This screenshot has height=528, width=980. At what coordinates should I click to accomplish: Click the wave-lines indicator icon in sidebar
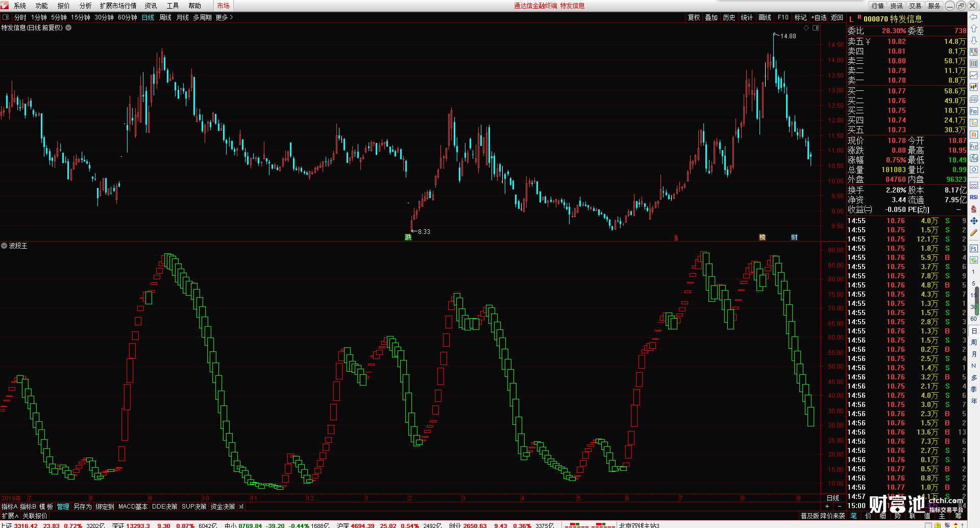pyautogui.click(x=974, y=185)
